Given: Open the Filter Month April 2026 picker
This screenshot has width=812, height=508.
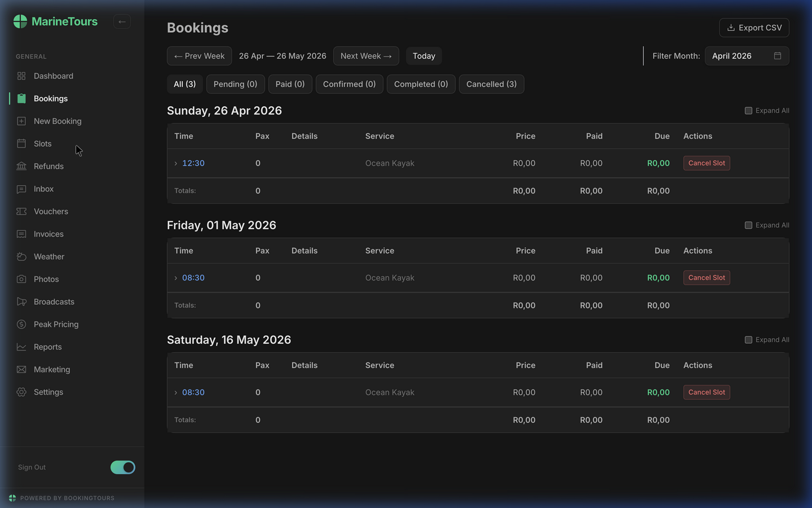Looking at the screenshot, I should (747, 56).
